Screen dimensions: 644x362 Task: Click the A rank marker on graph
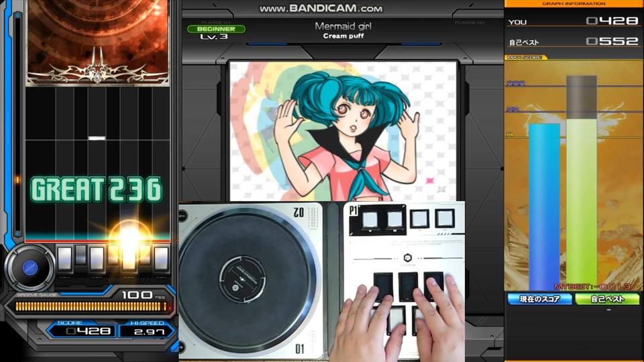click(510, 134)
